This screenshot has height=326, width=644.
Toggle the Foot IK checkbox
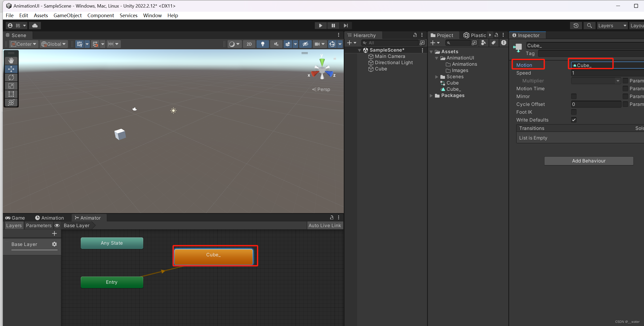[x=574, y=112]
